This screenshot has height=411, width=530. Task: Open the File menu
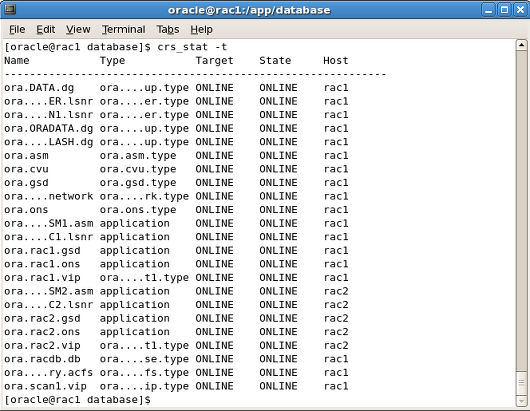pos(17,29)
